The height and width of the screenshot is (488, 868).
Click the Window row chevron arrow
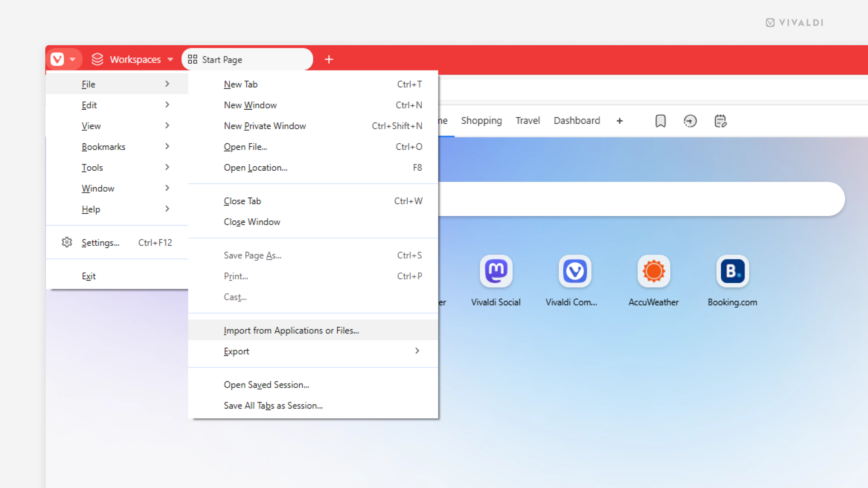[x=167, y=188]
